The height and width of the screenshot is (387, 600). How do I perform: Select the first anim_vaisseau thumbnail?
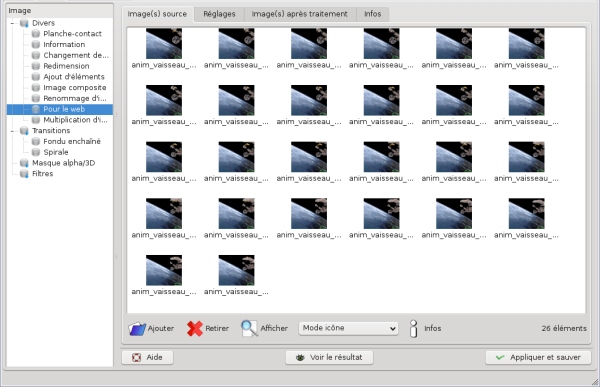click(x=164, y=48)
